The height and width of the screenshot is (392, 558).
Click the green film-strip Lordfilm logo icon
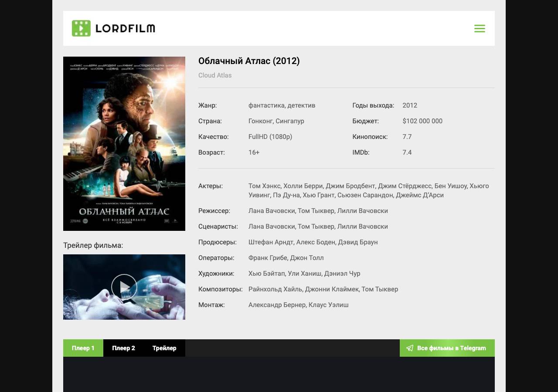[81, 28]
